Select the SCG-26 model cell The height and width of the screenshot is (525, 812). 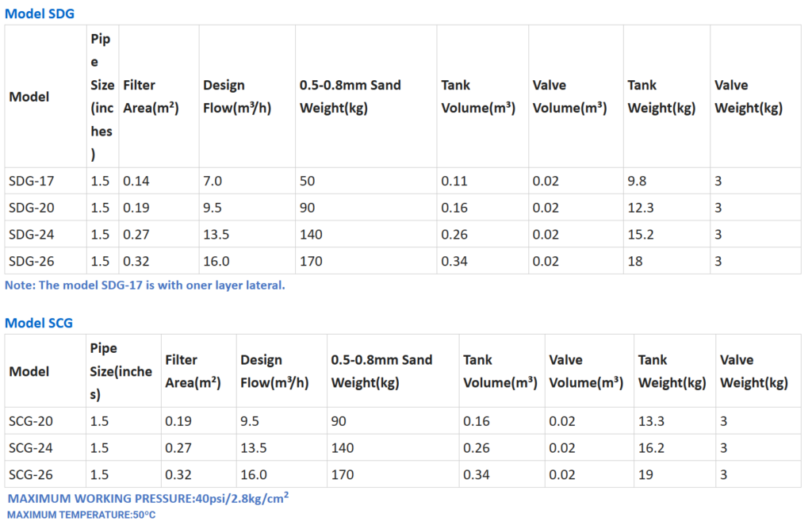click(x=31, y=474)
